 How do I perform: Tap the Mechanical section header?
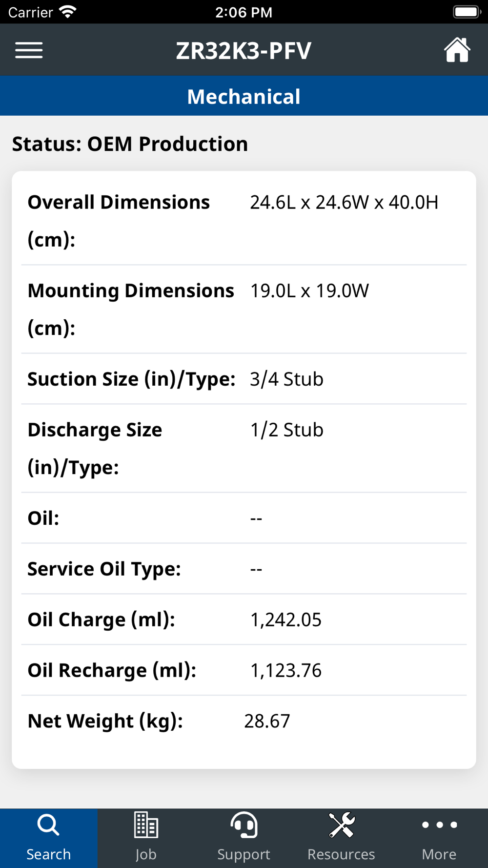click(244, 97)
